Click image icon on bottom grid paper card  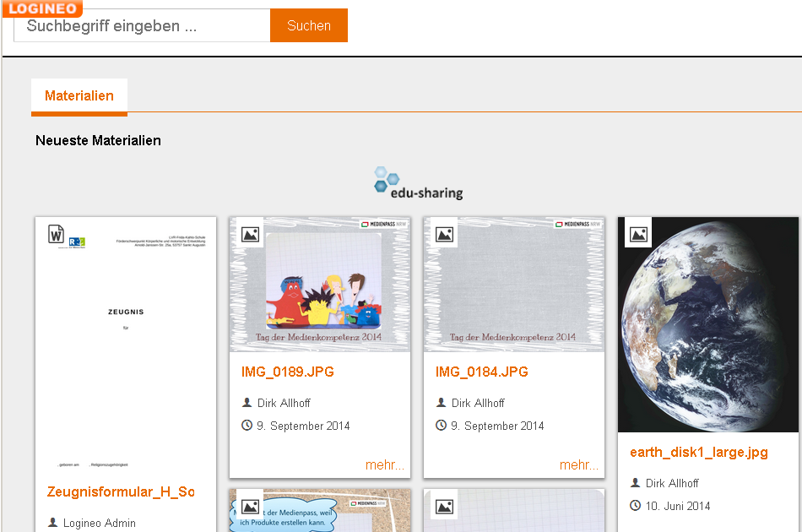(444, 506)
